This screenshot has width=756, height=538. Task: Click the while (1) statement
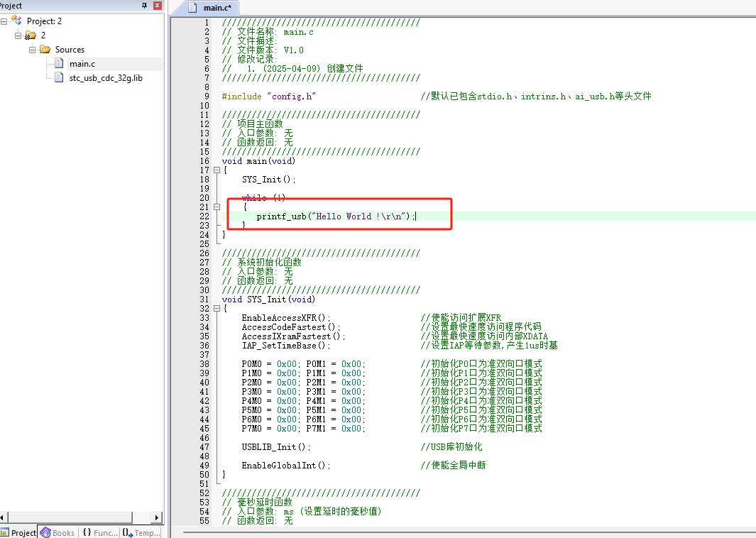pyautogui.click(x=264, y=197)
